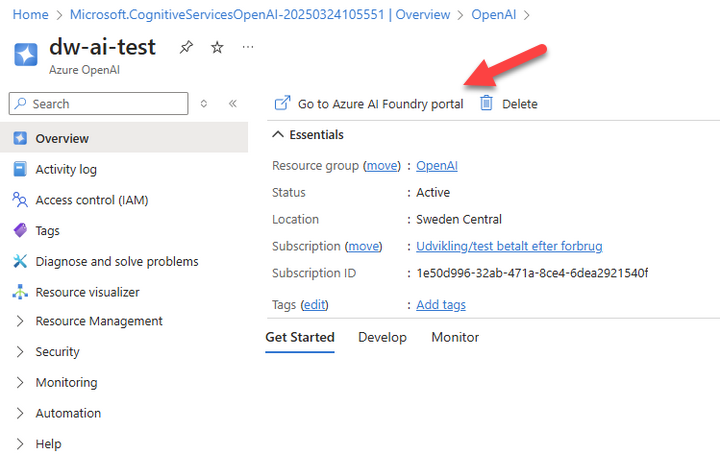Click the Add tags link

click(441, 305)
